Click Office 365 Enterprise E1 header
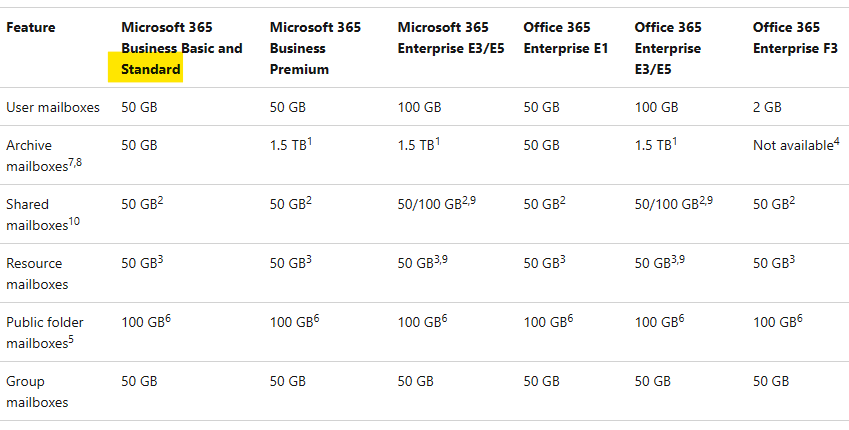Viewport: 849px width, 430px height. click(565, 38)
